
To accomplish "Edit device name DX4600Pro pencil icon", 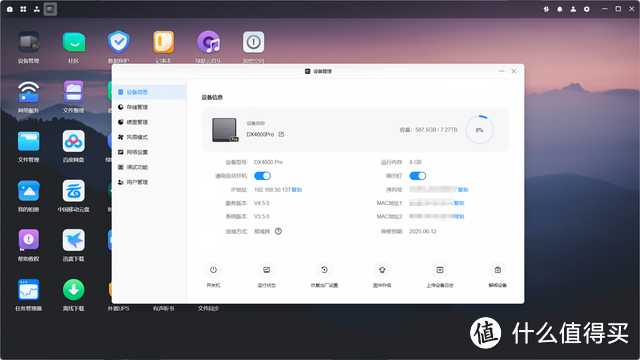I will click(281, 134).
